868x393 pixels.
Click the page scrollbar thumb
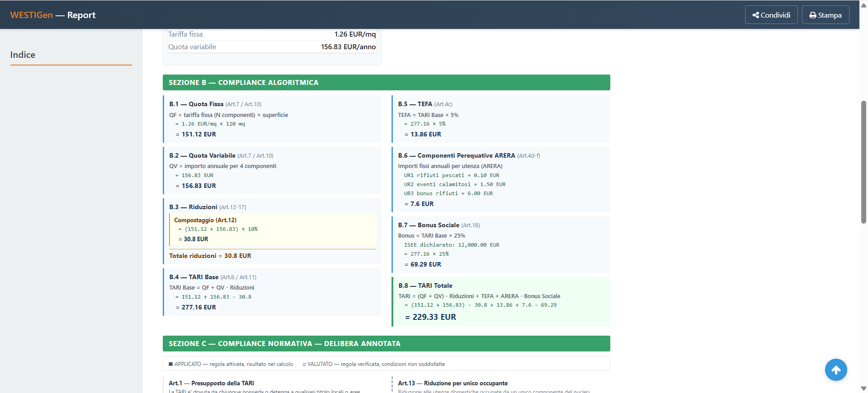863,162
